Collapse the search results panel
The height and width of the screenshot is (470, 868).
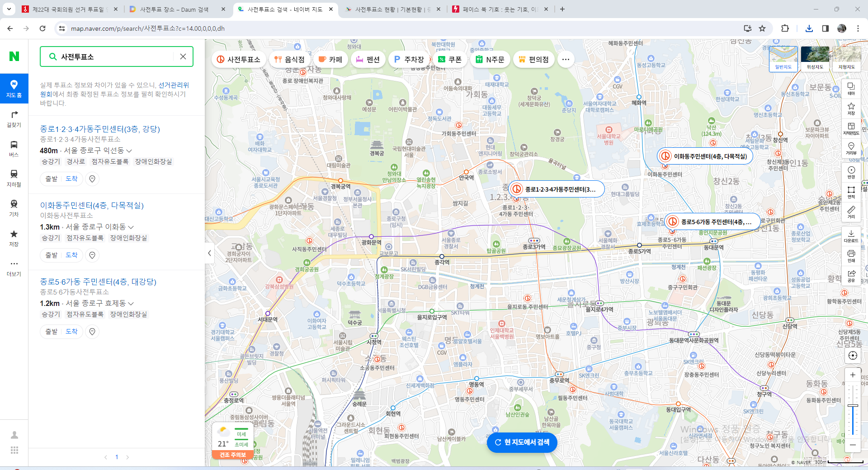tap(210, 254)
